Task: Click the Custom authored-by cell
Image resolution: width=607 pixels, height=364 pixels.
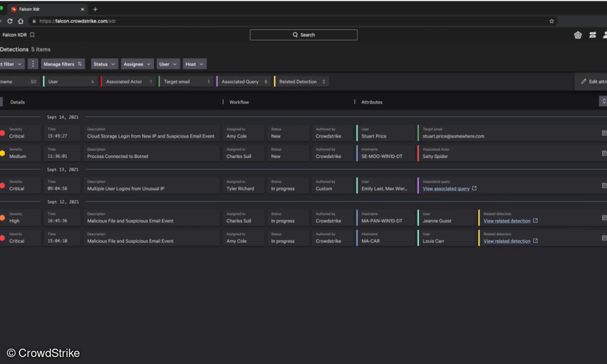Action: coord(332,186)
